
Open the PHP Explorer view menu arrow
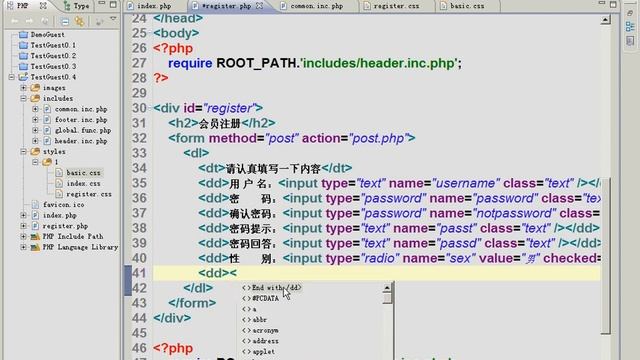(113, 19)
